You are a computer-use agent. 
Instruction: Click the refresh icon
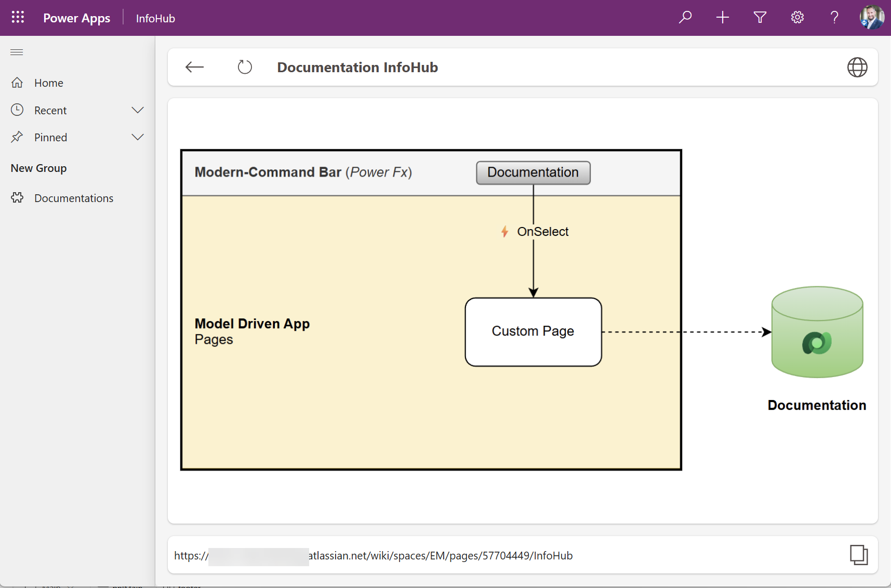(x=245, y=67)
